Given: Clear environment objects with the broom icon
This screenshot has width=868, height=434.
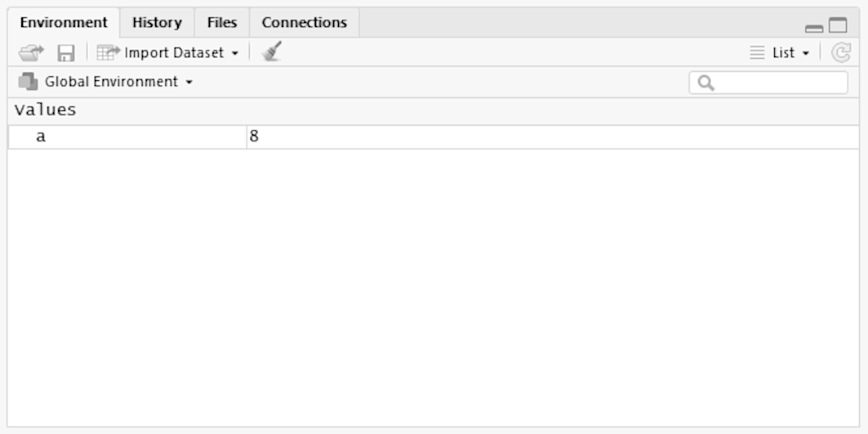Looking at the screenshot, I should click(x=271, y=52).
